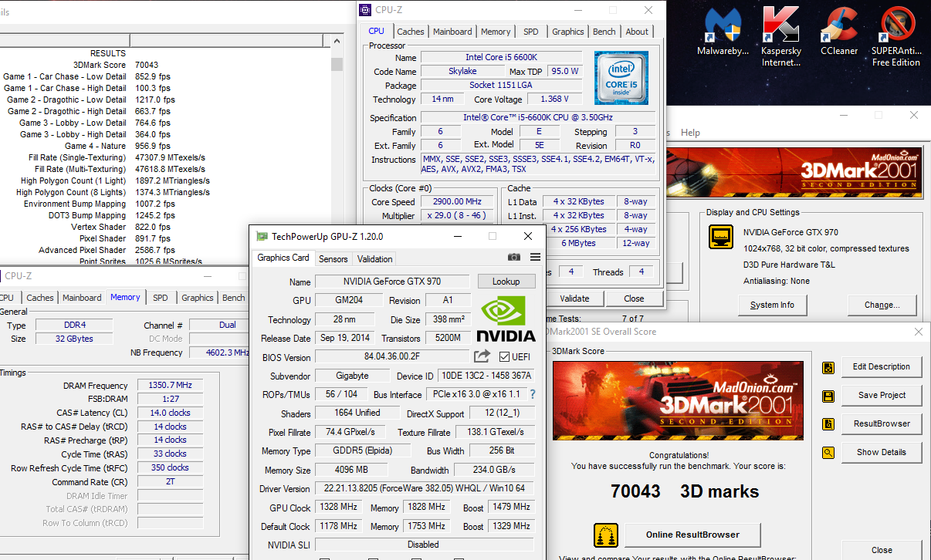Image resolution: width=931 pixels, height=560 pixels.
Task: Launch the Kaspersky Internet Security desktop shortcut
Action: [x=780, y=36]
